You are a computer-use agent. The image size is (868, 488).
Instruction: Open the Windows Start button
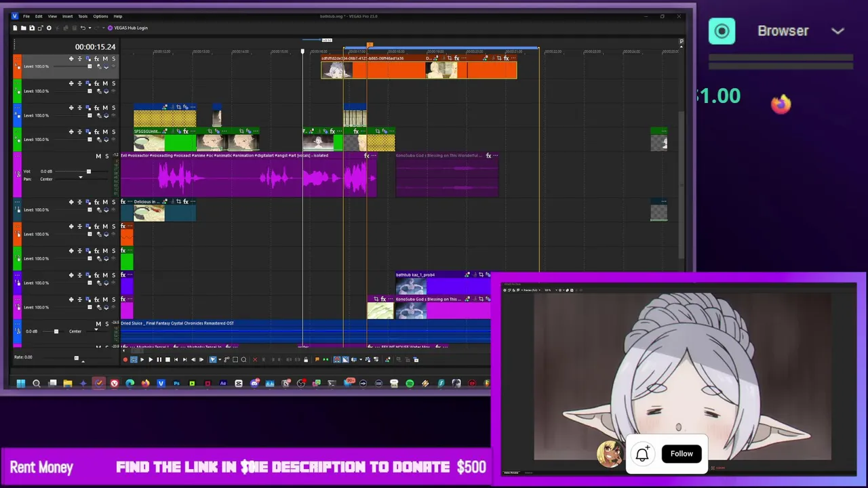(21, 383)
